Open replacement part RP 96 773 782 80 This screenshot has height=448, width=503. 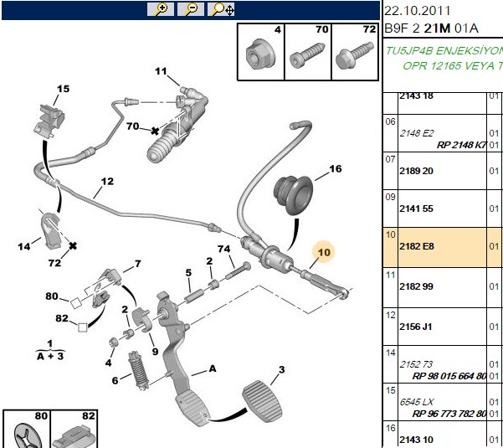click(449, 414)
